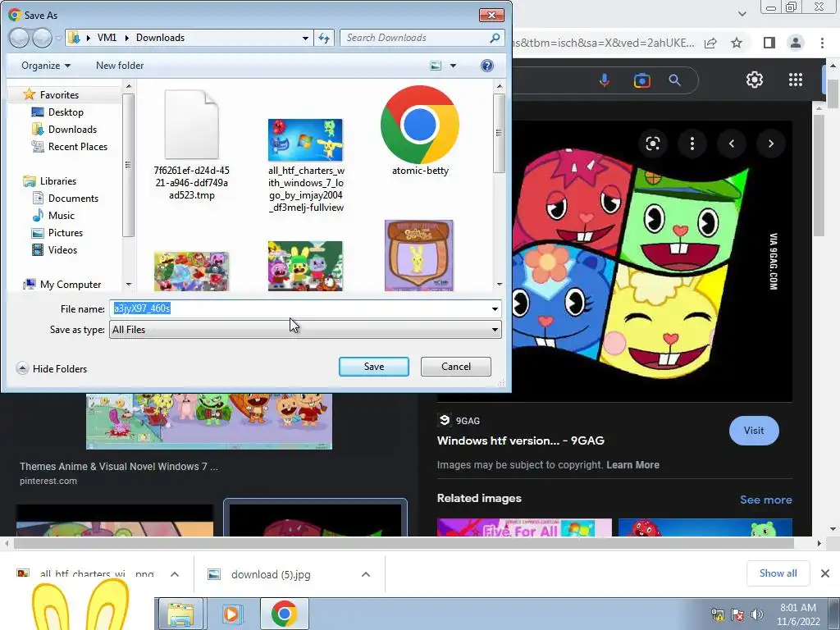Select Libraries in the navigation pane
The image size is (840, 630).
(58, 181)
